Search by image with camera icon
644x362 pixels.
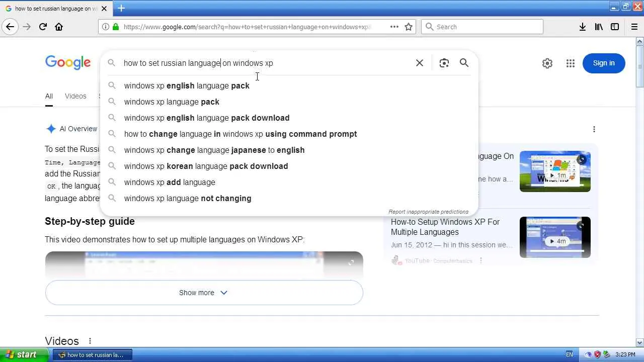tap(444, 63)
